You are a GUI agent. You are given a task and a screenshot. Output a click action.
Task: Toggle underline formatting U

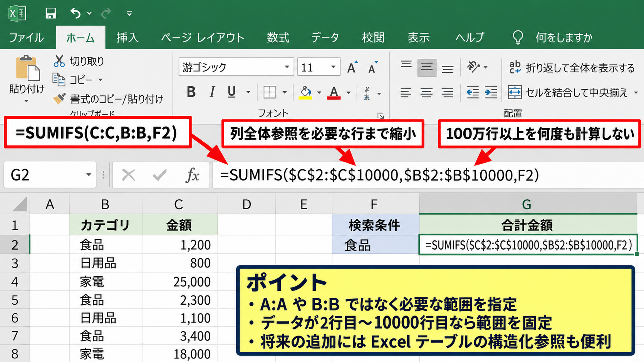[231, 92]
